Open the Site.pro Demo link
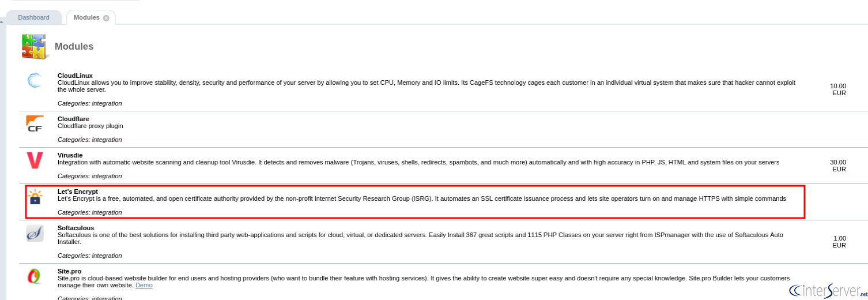The height and width of the screenshot is (300, 868). pos(144,285)
